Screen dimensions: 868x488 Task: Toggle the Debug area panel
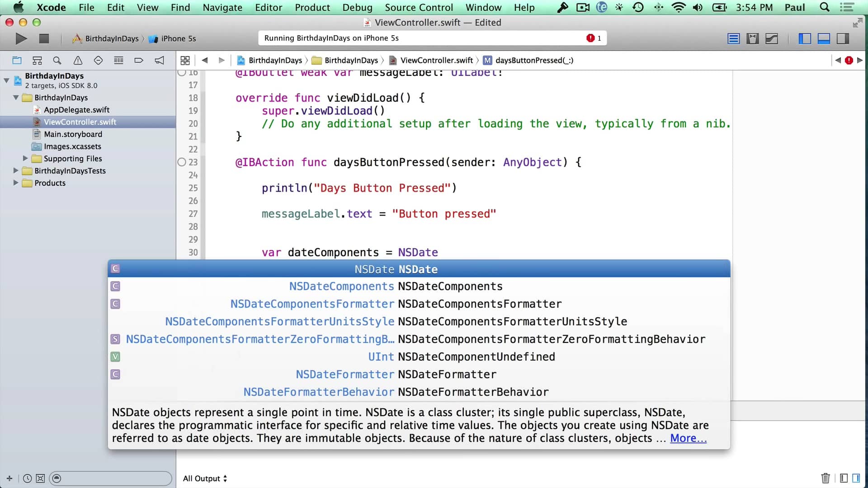point(823,39)
